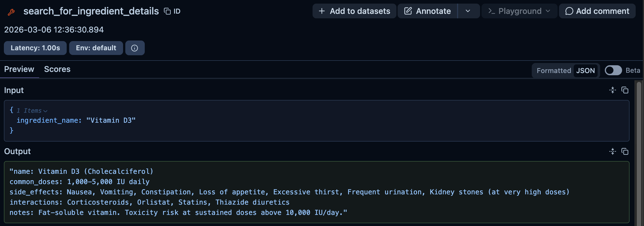Image resolution: width=644 pixels, height=226 pixels.
Task: Open the latency info tooltip icon
Action: click(135, 48)
